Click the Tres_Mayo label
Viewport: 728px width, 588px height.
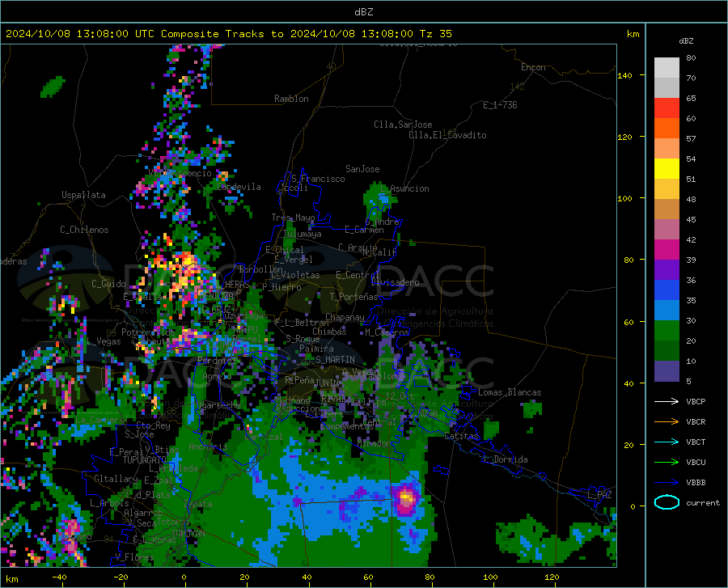tap(293, 218)
